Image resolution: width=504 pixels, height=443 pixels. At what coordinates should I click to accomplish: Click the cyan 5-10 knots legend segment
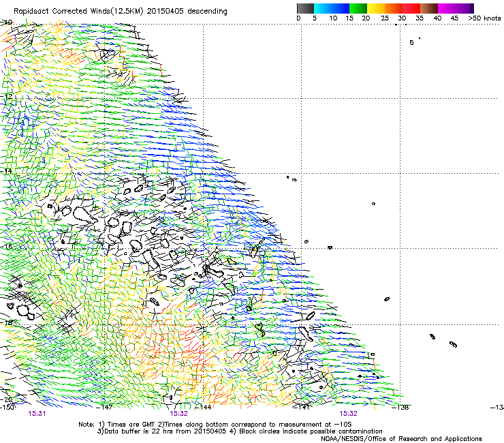(323, 8)
